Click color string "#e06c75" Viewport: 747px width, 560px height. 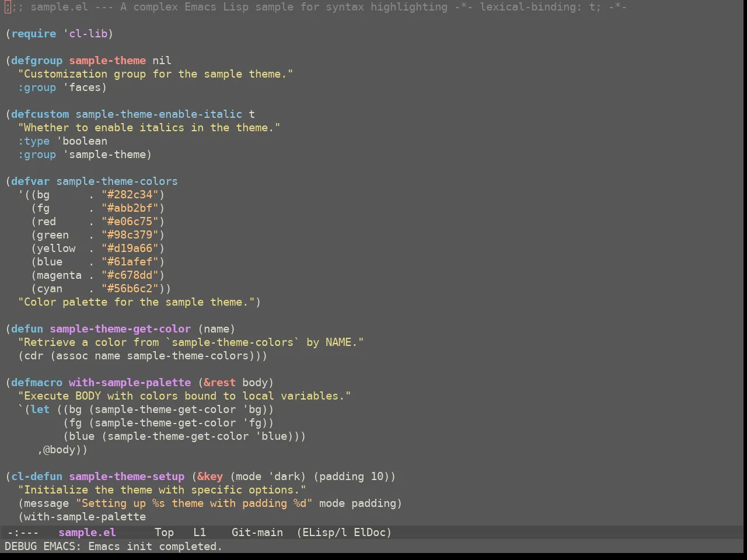130,221
